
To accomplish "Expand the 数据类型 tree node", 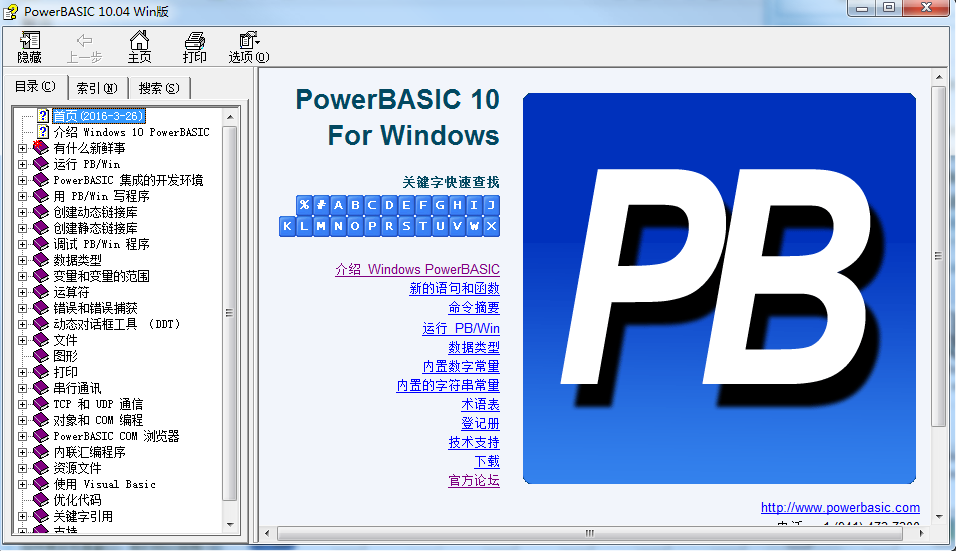I will pos(23,260).
